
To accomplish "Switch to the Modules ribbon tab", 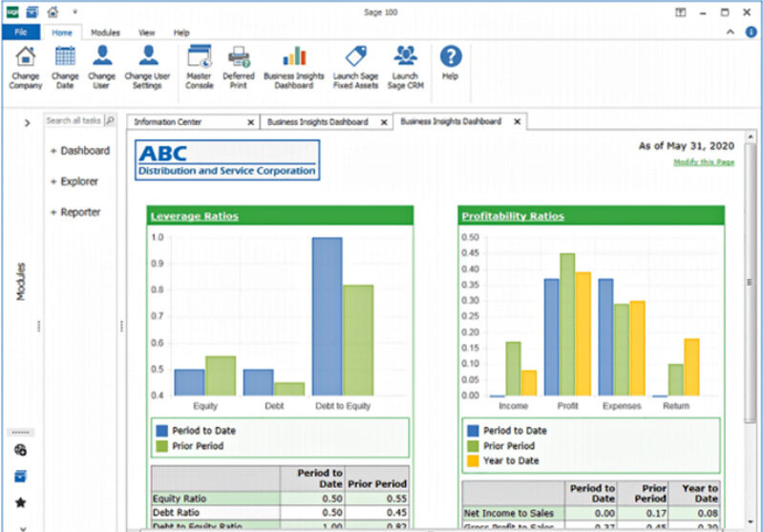I will coord(105,32).
